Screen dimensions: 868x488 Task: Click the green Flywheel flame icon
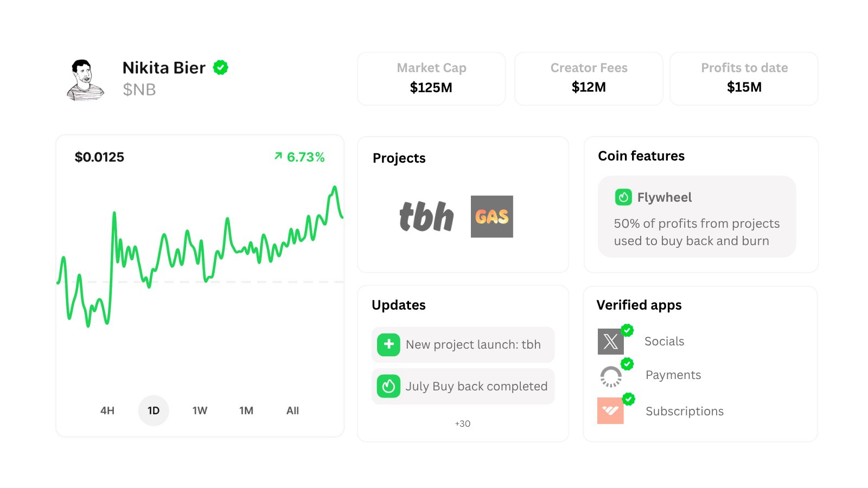pyautogui.click(x=623, y=197)
